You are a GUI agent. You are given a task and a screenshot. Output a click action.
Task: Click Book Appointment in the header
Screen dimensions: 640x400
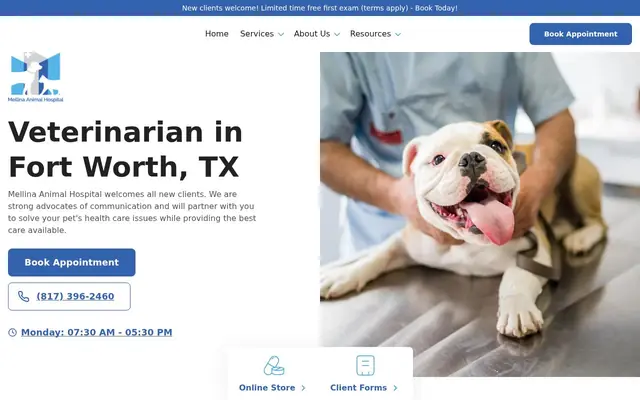pos(580,34)
